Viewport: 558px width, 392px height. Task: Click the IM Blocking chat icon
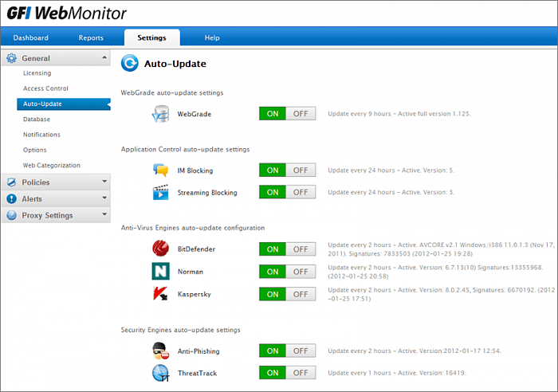[161, 171]
